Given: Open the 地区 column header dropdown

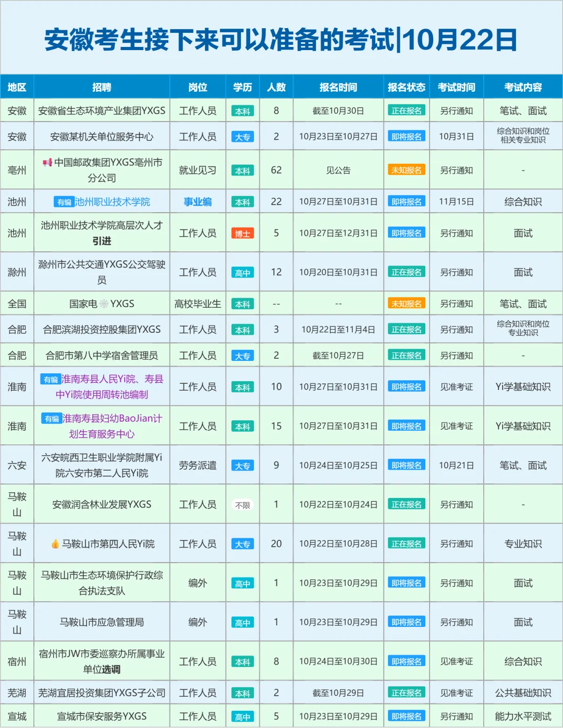Looking at the screenshot, I should click(17, 87).
